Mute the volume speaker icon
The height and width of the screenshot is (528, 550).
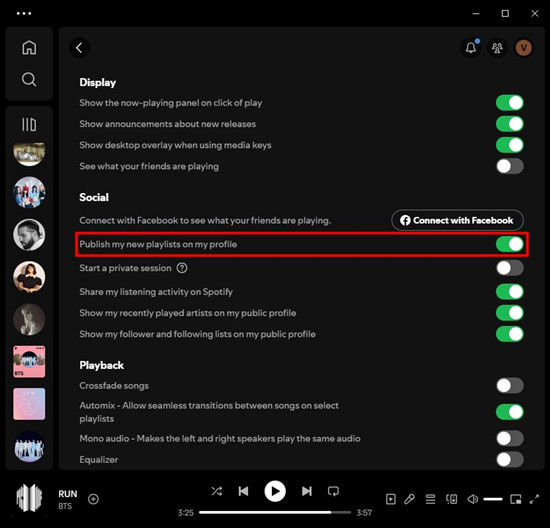pos(472,499)
